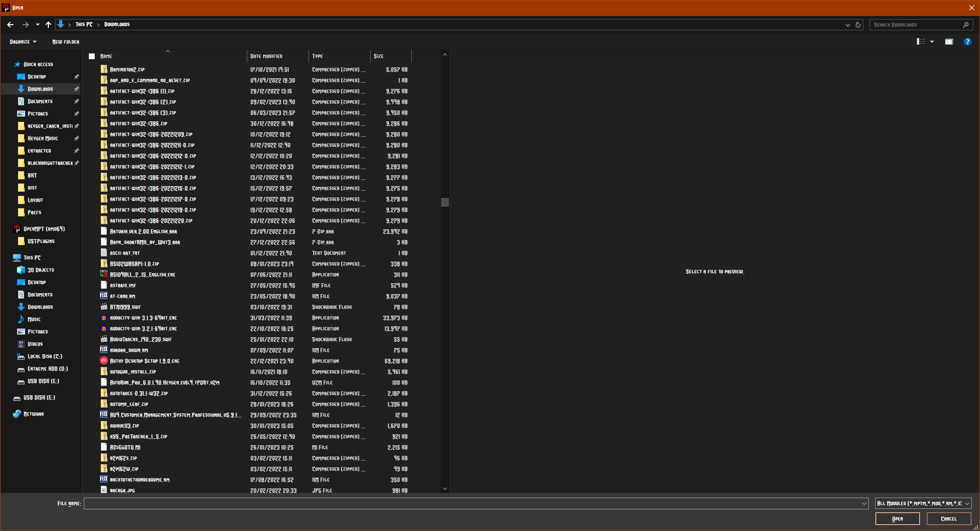Image resolution: width=980 pixels, height=531 pixels.
Task: Click the Open button
Action: tap(897, 519)
